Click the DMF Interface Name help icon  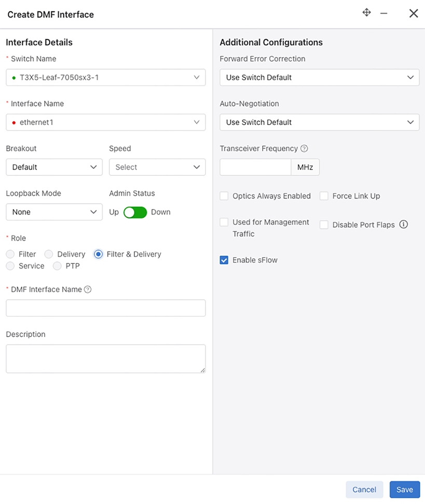tap(88, 290)
